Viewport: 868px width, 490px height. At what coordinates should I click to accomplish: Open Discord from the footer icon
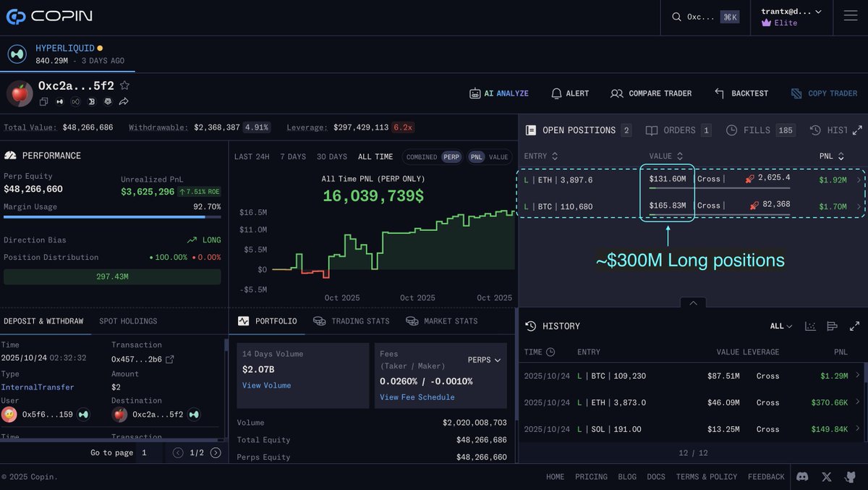(x=802, y=476)
